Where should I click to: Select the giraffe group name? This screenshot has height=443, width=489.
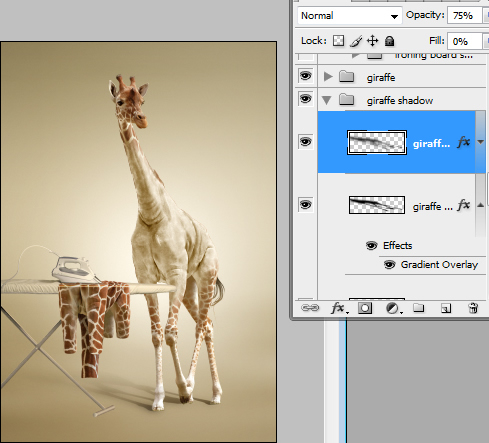[381, 78]
